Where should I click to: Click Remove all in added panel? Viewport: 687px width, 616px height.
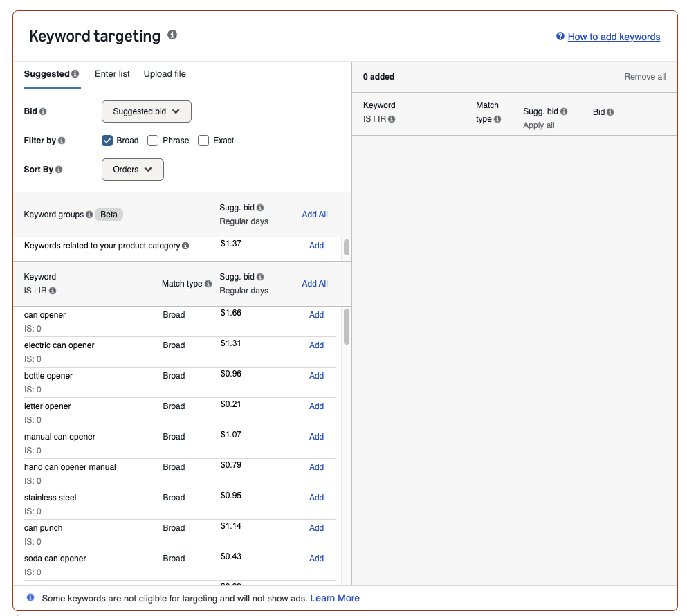645,77
